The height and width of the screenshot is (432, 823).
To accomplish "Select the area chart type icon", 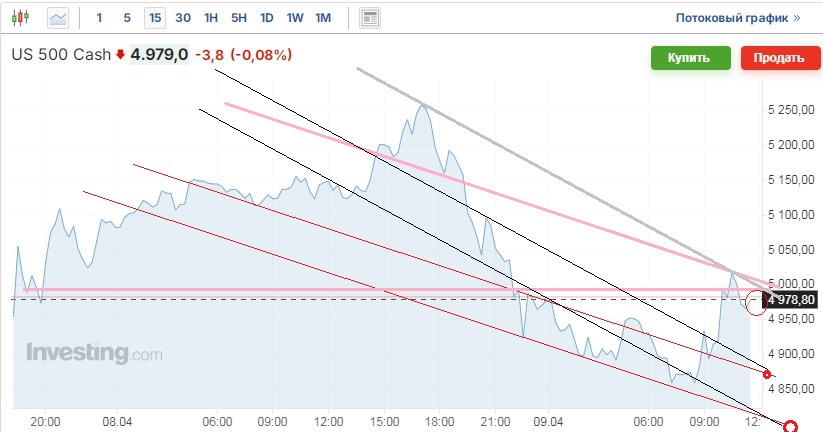I will pos(59,18).
